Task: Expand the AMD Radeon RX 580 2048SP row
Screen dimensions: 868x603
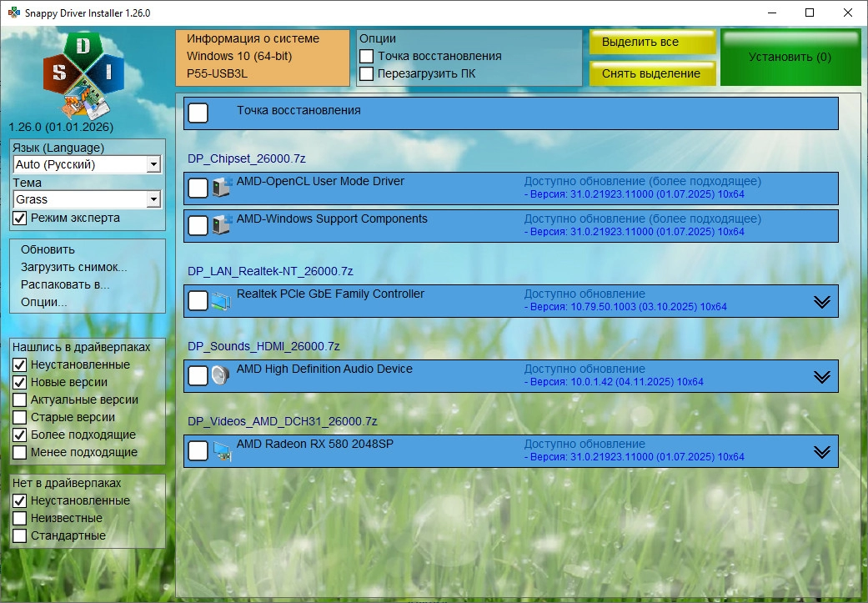Action: pyautogui.click(x=821, y=452)
